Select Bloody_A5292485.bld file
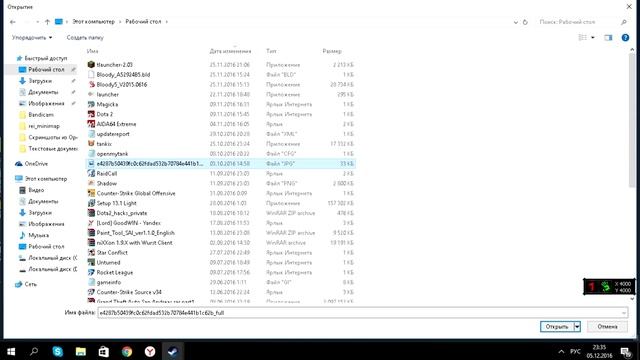Viewport: 640px width, 360px height. click(x=123, y=75)
